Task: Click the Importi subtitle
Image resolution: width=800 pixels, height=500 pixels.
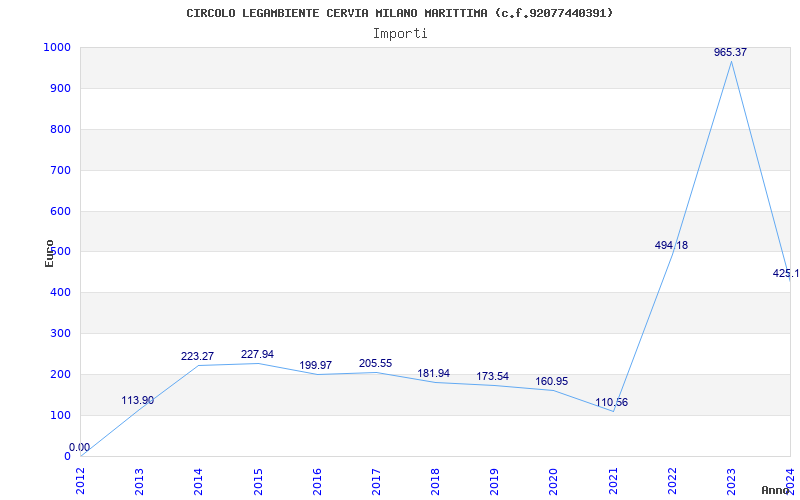Action: pos(400,33)
